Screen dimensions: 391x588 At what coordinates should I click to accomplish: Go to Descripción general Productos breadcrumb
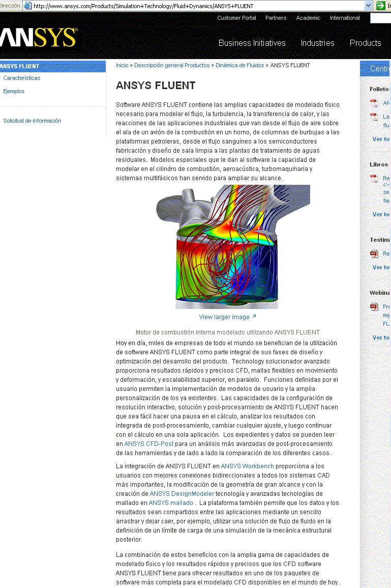172,65
